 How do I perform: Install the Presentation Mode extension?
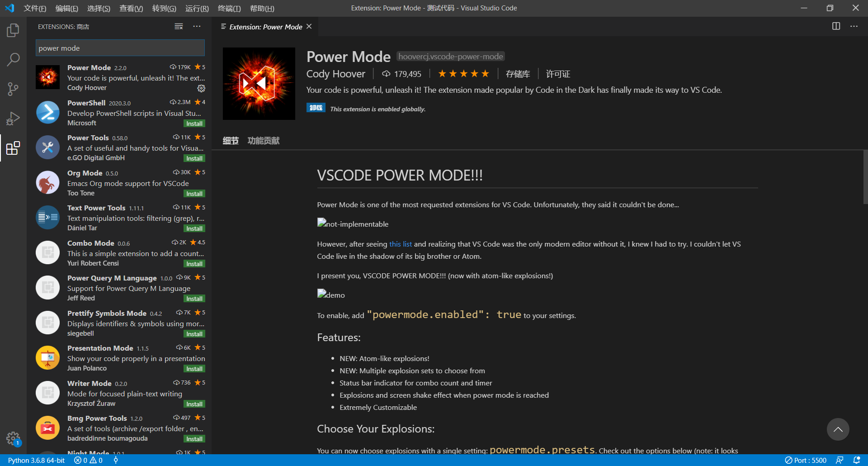point(194,369)
